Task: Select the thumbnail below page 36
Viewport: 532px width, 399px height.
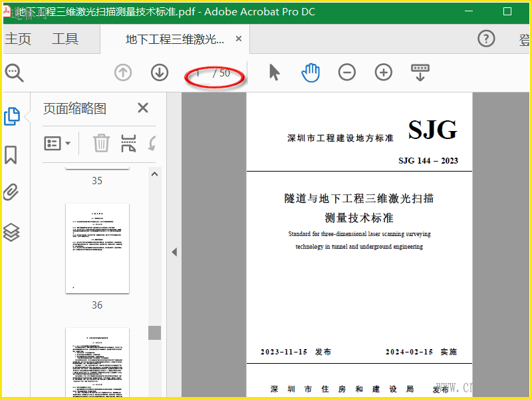Action: coord(97,362)
